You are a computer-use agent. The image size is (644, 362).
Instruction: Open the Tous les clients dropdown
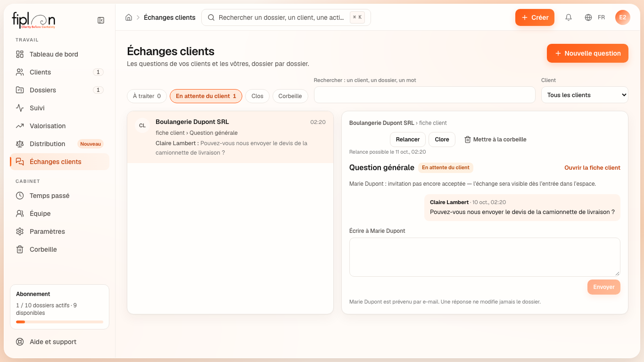coord(585,95)
